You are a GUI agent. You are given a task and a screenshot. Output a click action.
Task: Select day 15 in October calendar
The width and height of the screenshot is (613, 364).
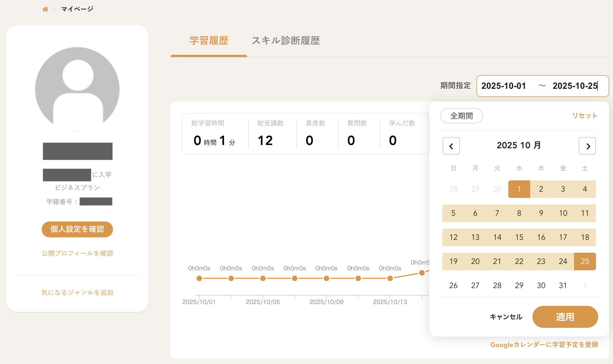pos(519,237)
